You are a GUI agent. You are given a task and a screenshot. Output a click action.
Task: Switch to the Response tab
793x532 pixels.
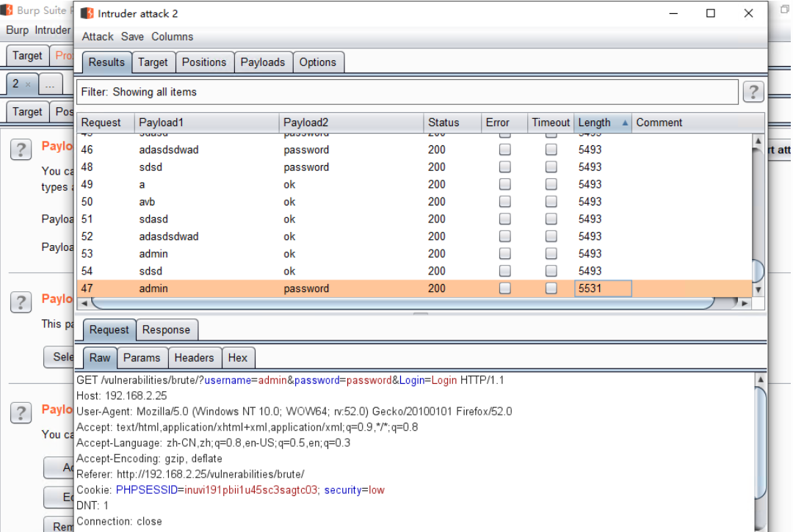pyautogui.click(x=166, y=330)
